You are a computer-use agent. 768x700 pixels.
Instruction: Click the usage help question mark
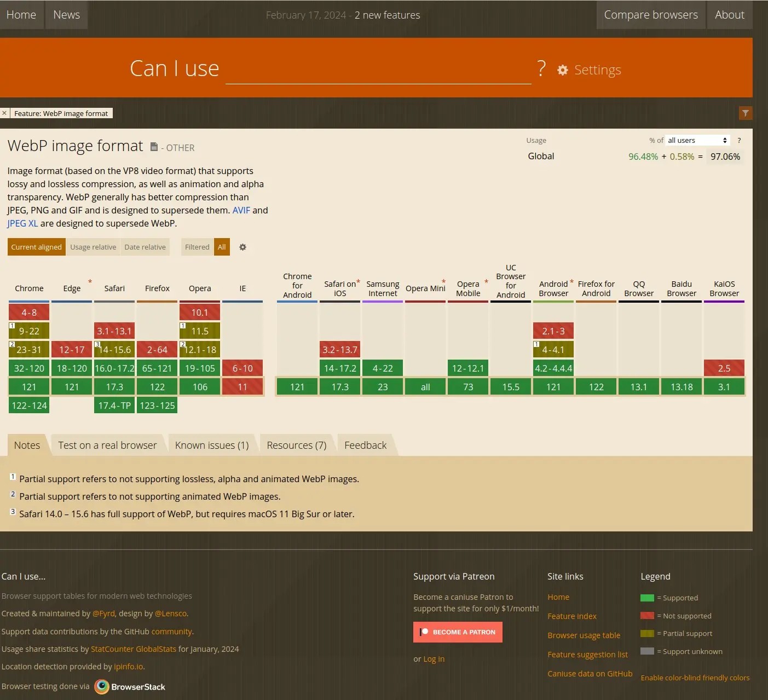tap(739, 141)
